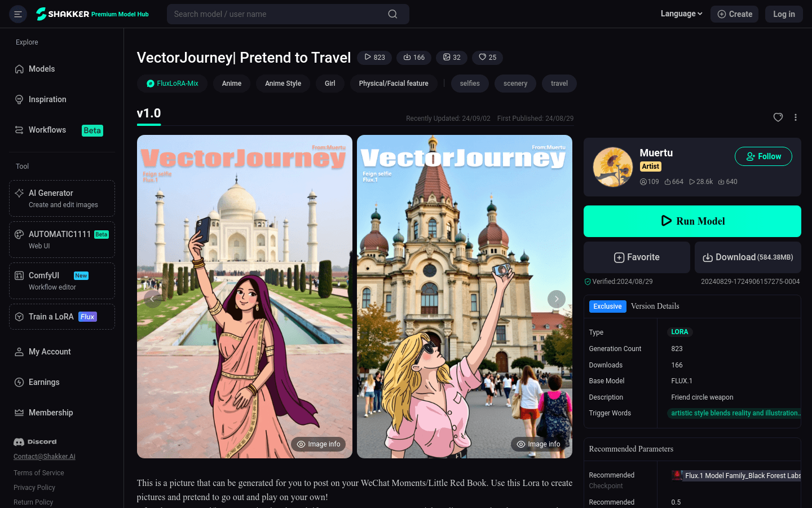Switch to the v1.0 version tab
The height and width of the screenshot is (508, 812).
tap(149, 113)
